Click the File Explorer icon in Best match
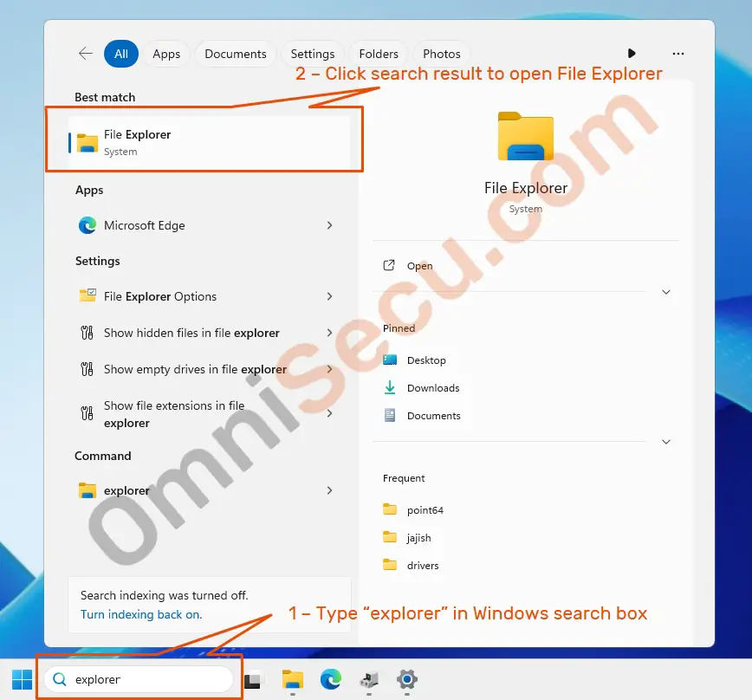 pyautogui.click(x=88, y=143)
